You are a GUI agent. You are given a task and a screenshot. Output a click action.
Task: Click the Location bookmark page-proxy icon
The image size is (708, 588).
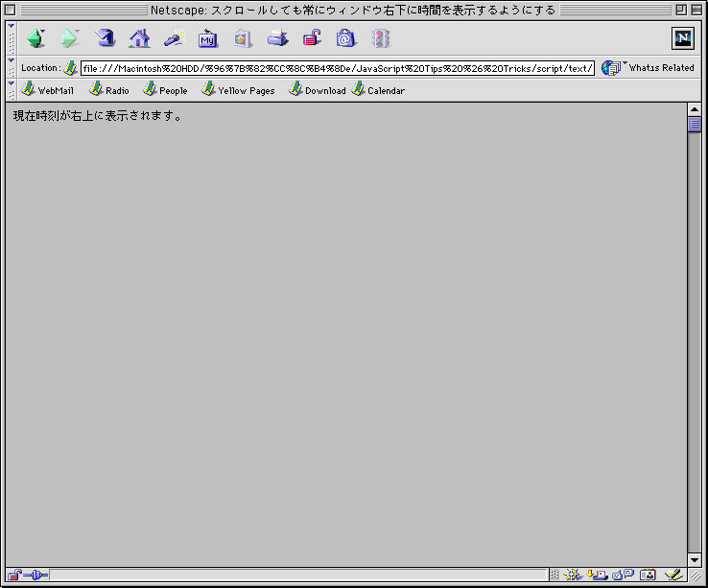[70, 68]
